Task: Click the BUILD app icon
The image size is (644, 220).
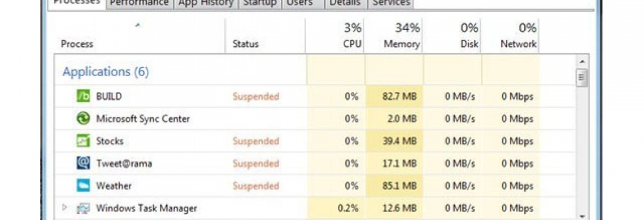Action: coord(84,96)
